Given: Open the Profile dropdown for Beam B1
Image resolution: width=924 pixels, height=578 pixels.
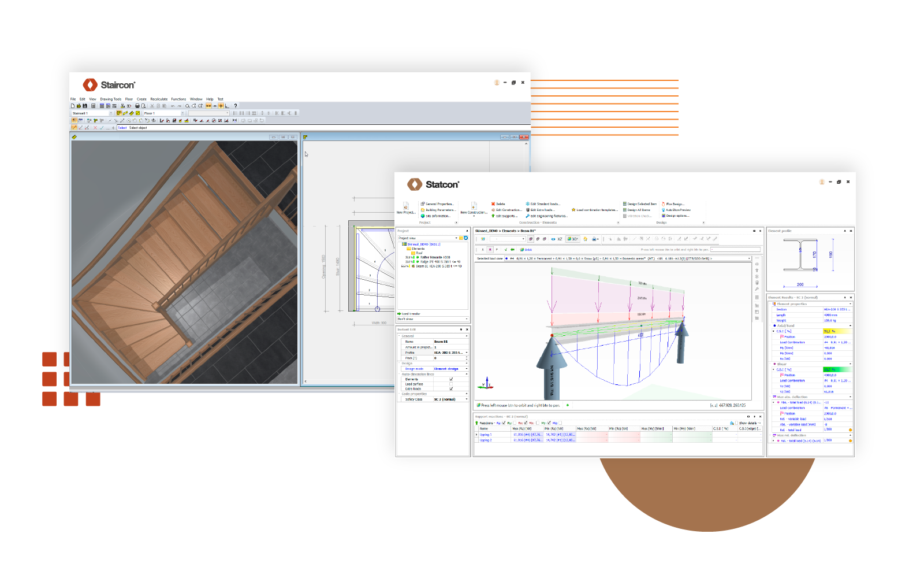Looking at the screenshot, I should [466, 353].
